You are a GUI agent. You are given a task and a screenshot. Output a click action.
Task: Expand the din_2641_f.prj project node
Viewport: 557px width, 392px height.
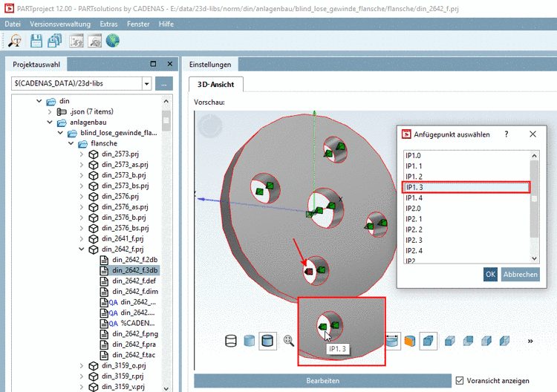pos(82,238)
